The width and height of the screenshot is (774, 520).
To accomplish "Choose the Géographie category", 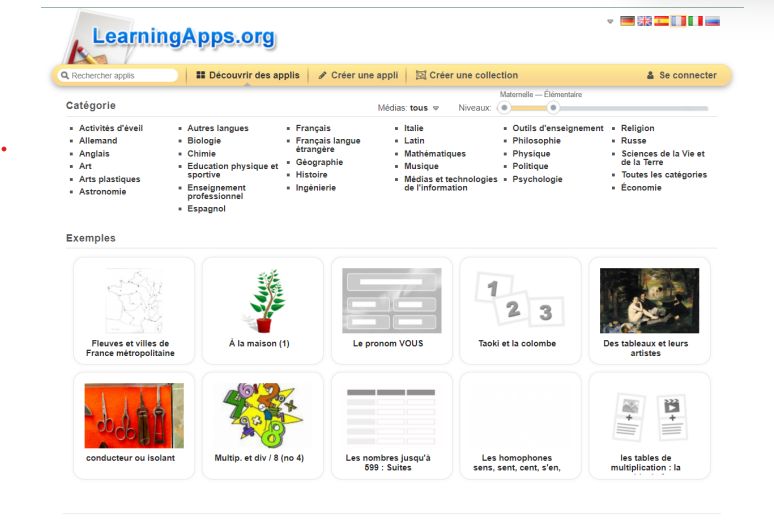I will (319, 162).
